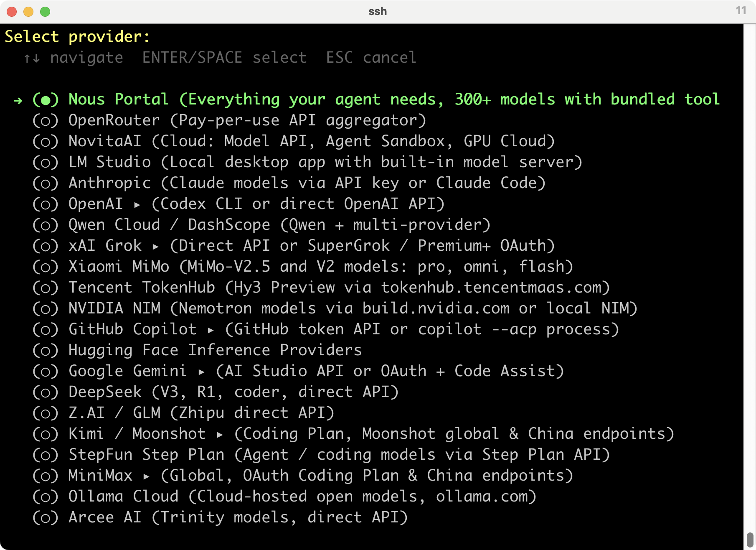Pick the Z.AI / GLM radio option

[46, 413]
